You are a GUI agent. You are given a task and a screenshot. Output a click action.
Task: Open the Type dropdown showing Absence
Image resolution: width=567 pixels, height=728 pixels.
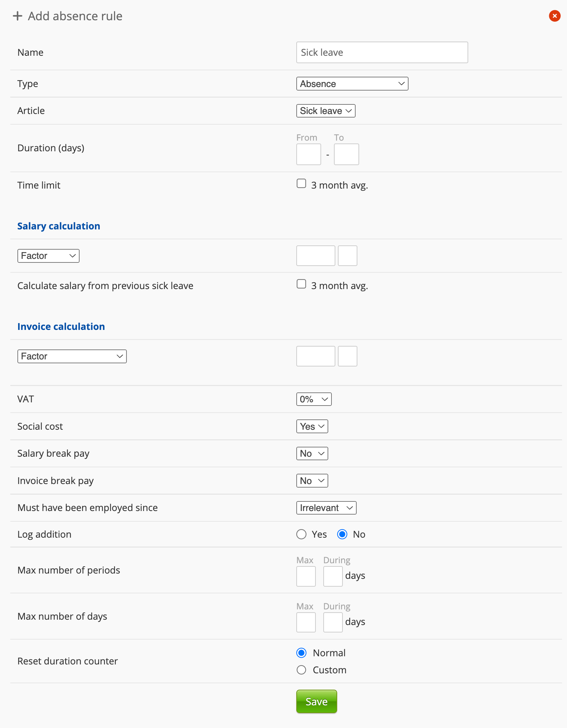coord(352,84)
